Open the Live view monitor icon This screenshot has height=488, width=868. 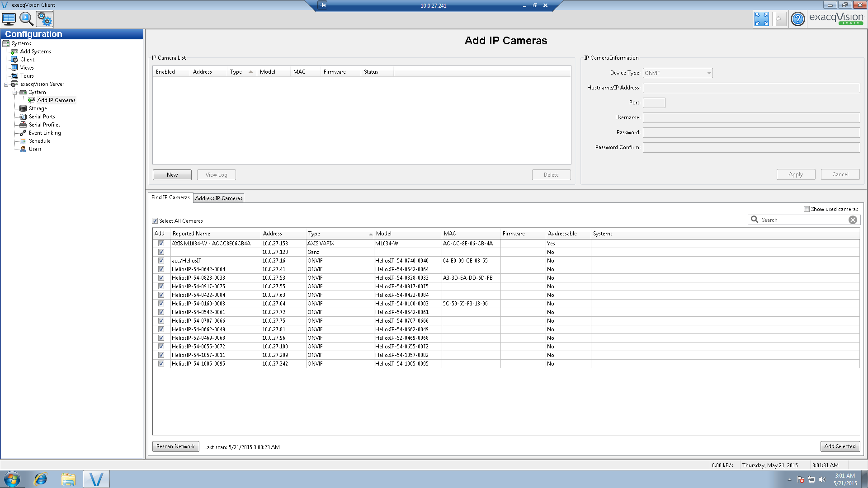pos(9,19)
